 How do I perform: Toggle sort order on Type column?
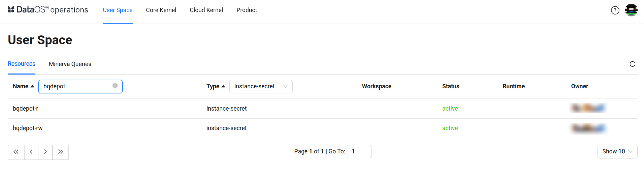click(x=216, y=87)
